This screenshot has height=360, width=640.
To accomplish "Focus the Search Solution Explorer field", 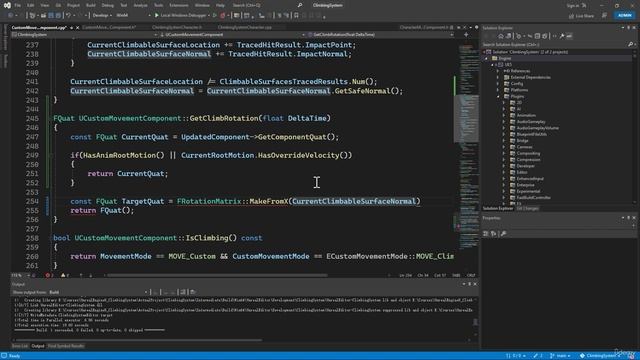I will point(554,44).
